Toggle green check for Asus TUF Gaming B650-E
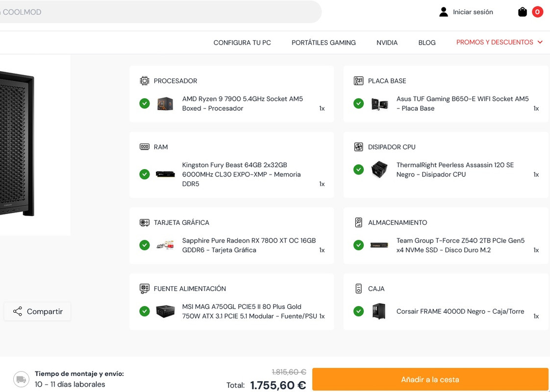 pyautogui.click(x=358, y=104)
